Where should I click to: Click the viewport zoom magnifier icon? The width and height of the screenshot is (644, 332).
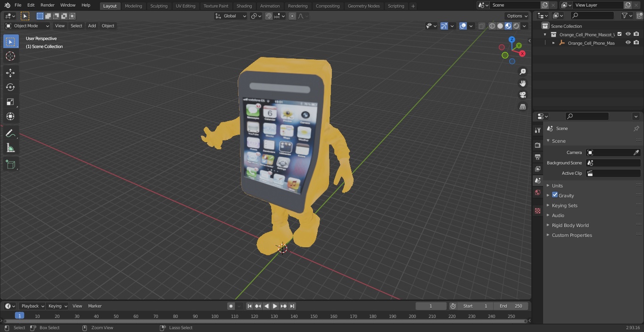(522, 72)
